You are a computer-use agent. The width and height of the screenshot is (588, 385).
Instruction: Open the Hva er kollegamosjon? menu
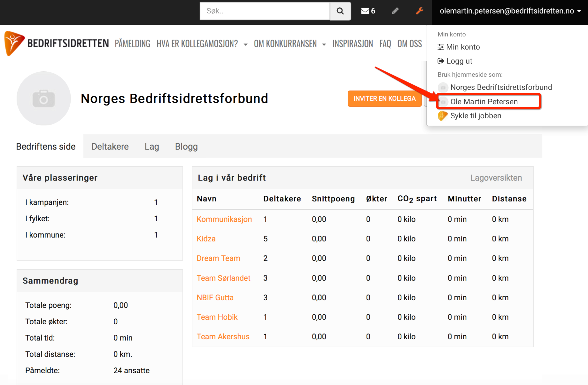(x=197, y=43)
